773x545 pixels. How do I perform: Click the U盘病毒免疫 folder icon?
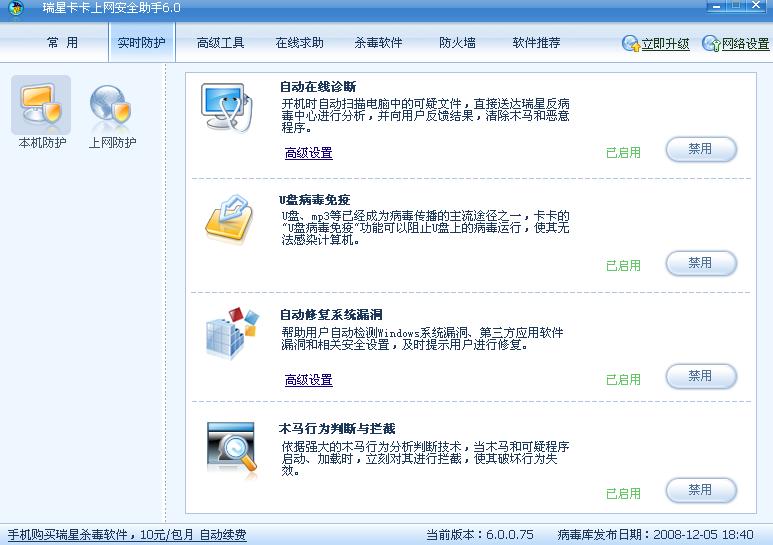coord(229,219)
